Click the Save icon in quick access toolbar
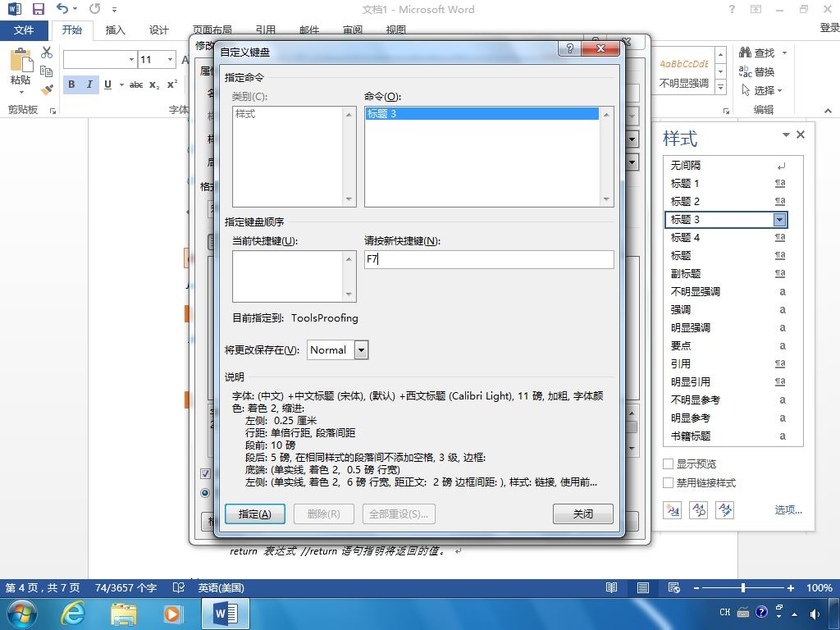 [38, 9]
